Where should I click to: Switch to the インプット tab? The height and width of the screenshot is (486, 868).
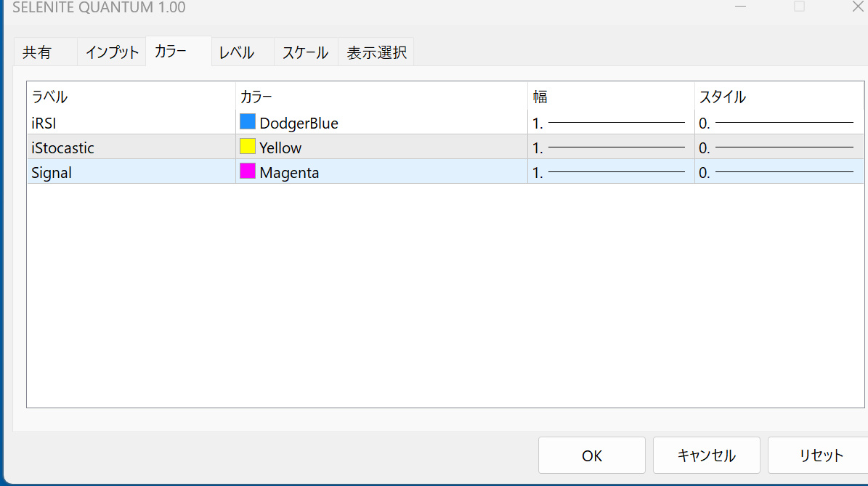click(x=112, y=52)
